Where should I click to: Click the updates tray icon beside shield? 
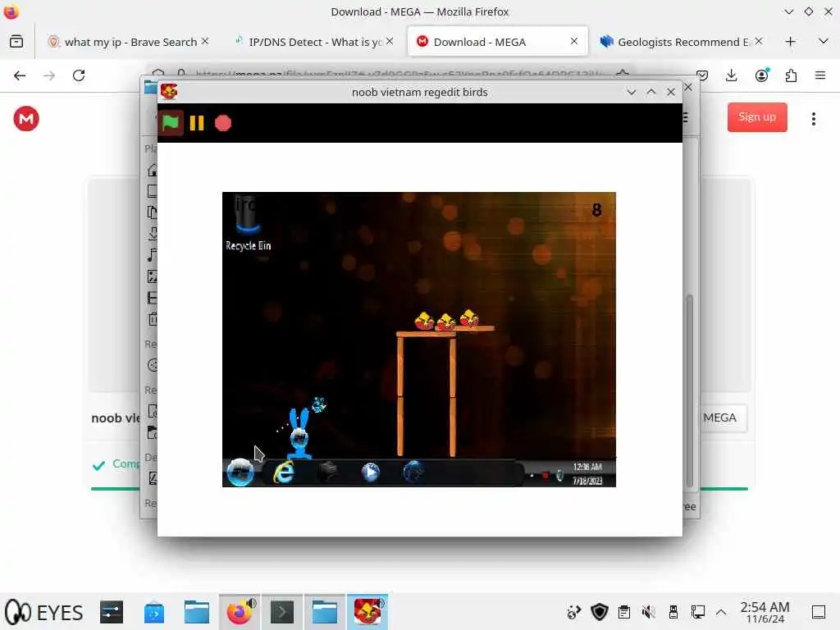(x=574, y=612)
